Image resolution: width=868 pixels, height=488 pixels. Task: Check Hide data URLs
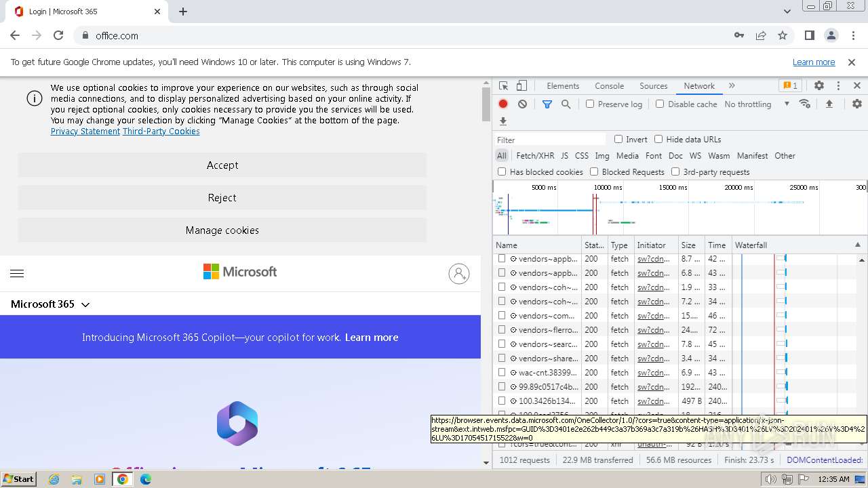tap(658, 140)
